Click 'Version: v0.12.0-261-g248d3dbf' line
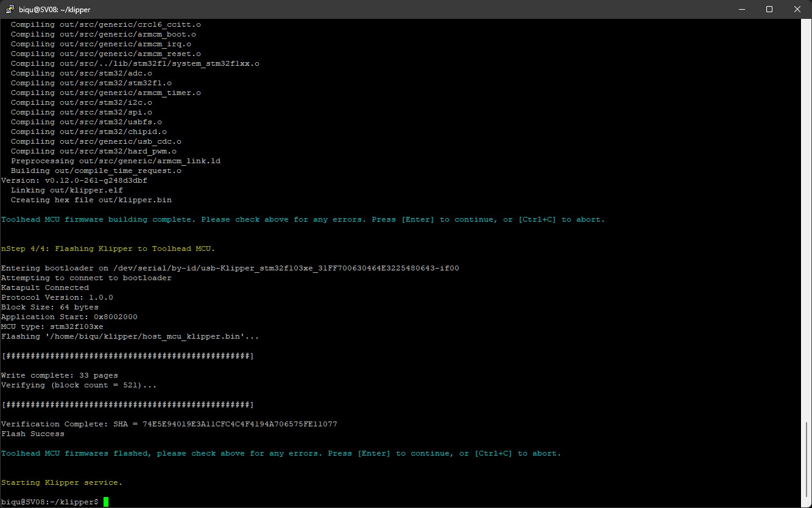Screen dimensions: 812x508 pos(74,180)
